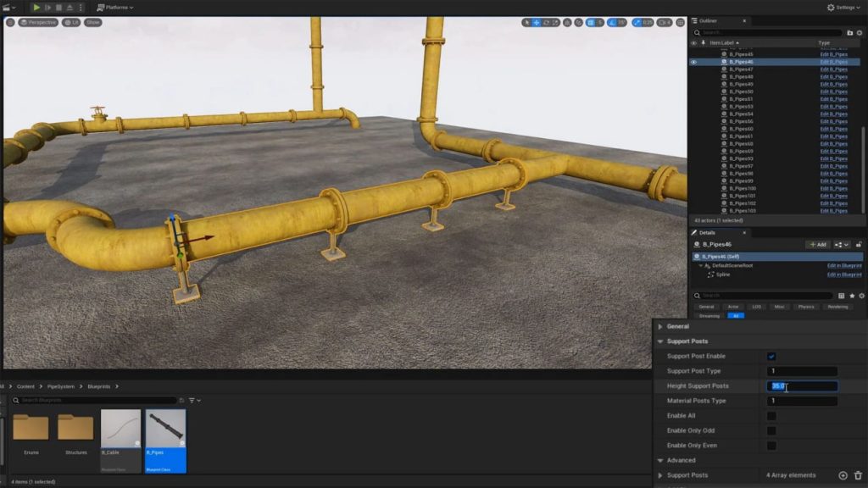Click Edit in Blueprint next to Spline component
This screenshot has height=488, width=868.
pyautogui.click(x=844, y=274)
